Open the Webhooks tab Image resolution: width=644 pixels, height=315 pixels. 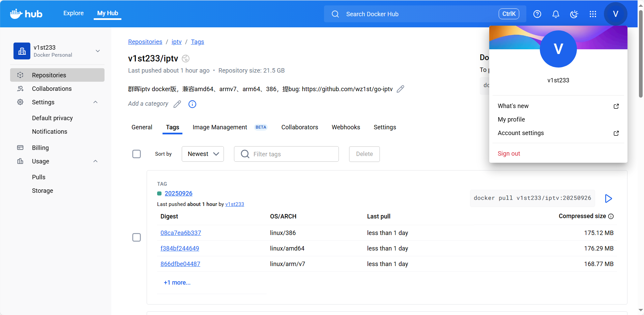click(x=346, y=127)
